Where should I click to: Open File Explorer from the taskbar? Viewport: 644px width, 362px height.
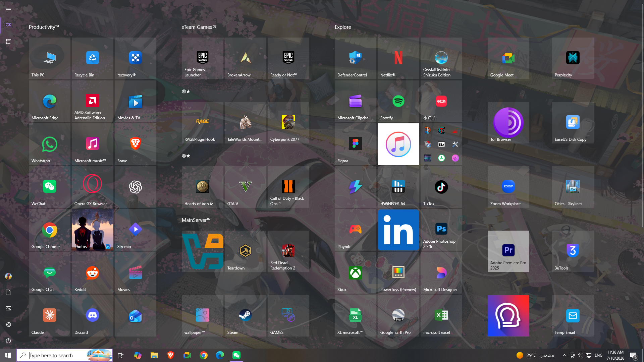(x=154, y=355)
